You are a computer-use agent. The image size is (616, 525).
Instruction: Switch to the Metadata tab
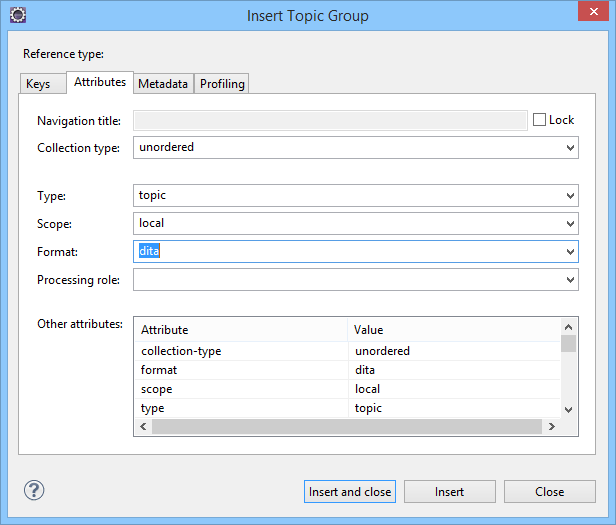[x=162, y=84]
